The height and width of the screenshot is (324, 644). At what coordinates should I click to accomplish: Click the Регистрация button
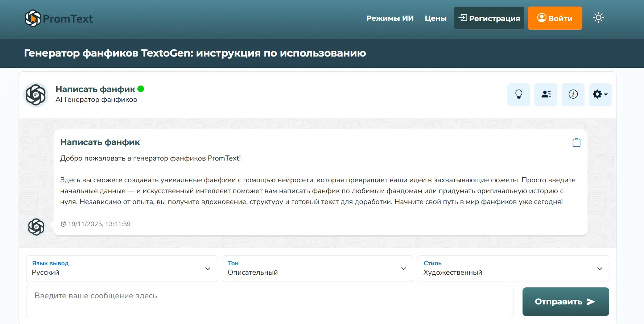[489, 18]
